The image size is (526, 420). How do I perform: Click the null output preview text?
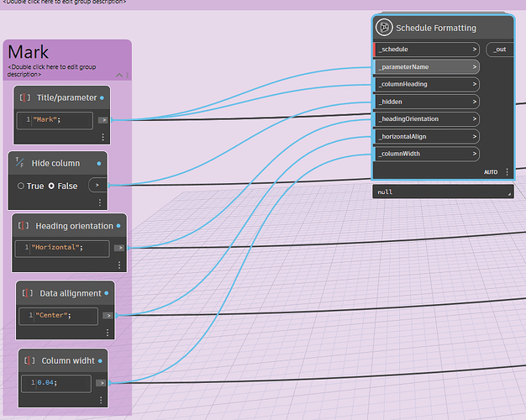pos(385,192)
